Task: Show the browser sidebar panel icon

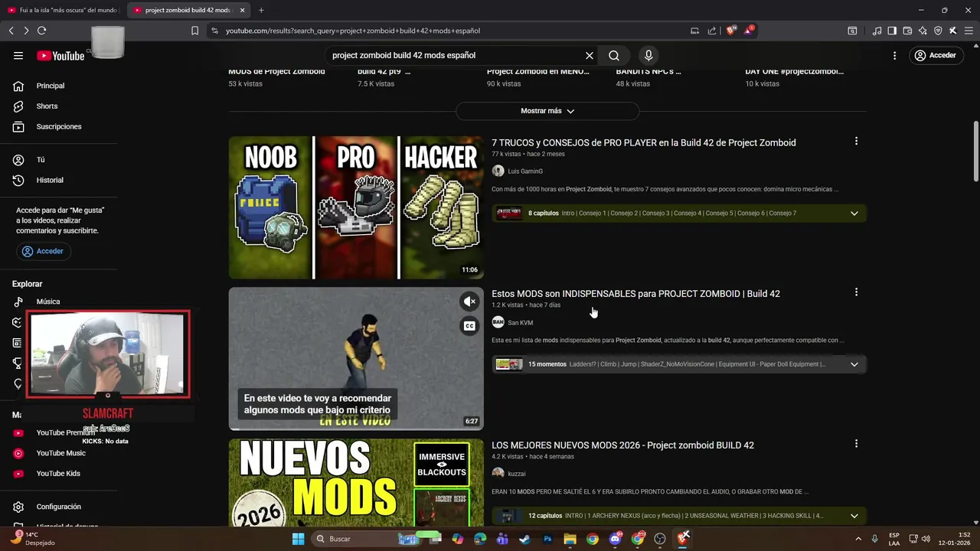Action: (892, 31)
